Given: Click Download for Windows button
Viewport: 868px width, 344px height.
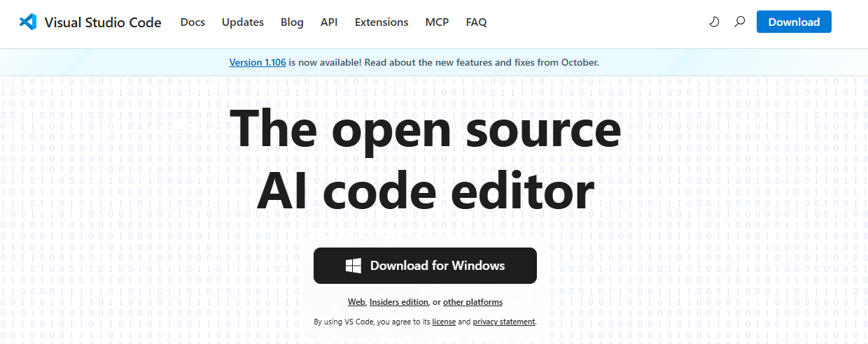Looking at the screenshot, I should [425, 266].
